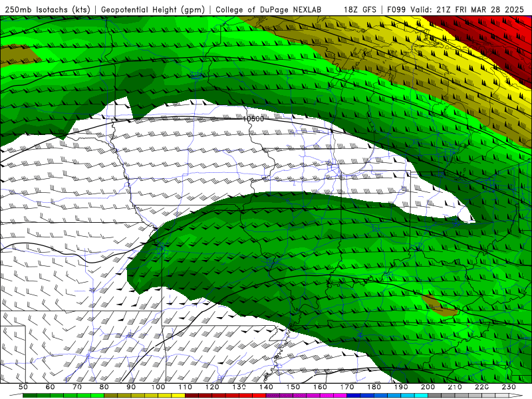Viewport: 532px width, 399px height.
Task: Click the 'Geopotential Height (gpm)' title text
Action: (x=153, y=9)
